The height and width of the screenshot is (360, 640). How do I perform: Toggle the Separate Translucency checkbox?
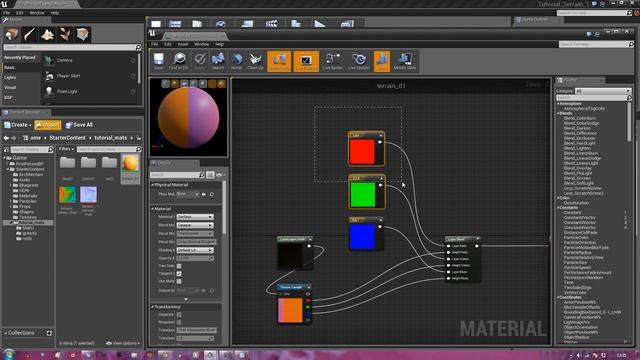pyautogui.click(x=179, y=315)
